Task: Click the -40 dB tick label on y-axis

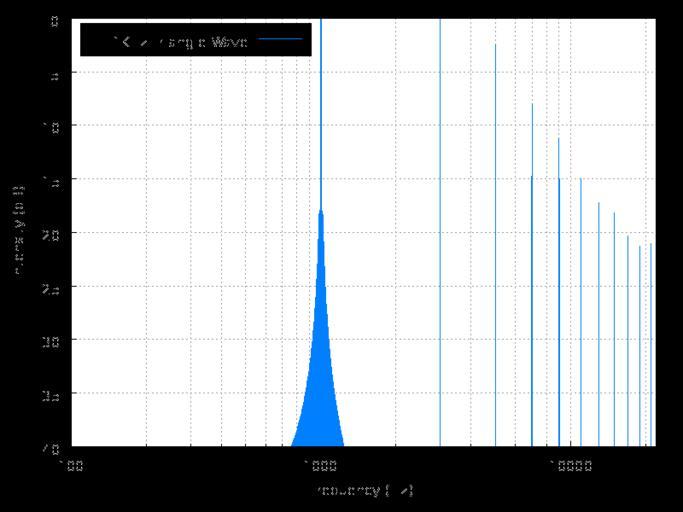Action: coord(52,447)
